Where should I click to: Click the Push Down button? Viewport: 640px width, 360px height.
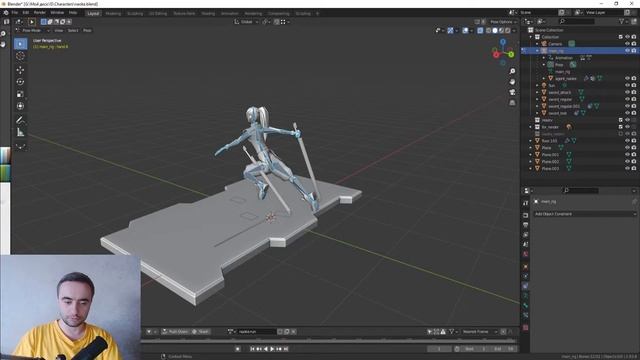click(x=175, y=331)
